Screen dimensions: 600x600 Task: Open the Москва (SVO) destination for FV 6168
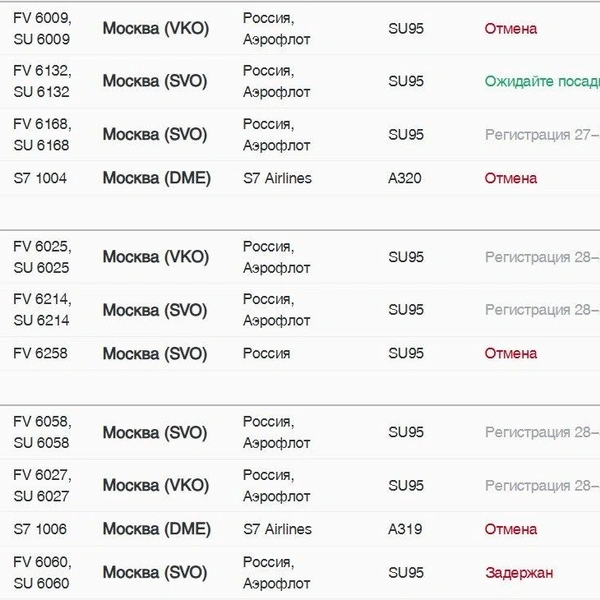[x=155, y=135]
